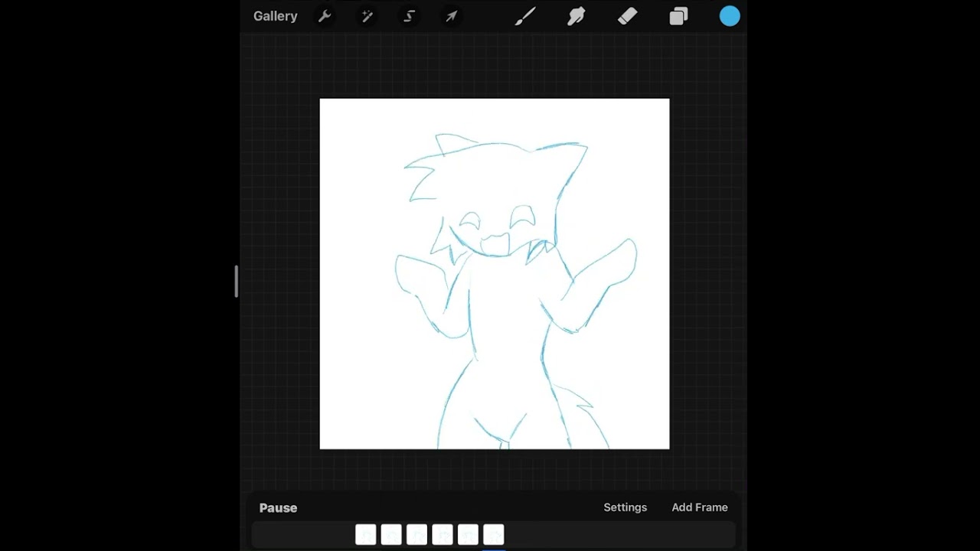Select the Brush tool
The width and height of the screenshot is (980, 551).
pos(524,16)
